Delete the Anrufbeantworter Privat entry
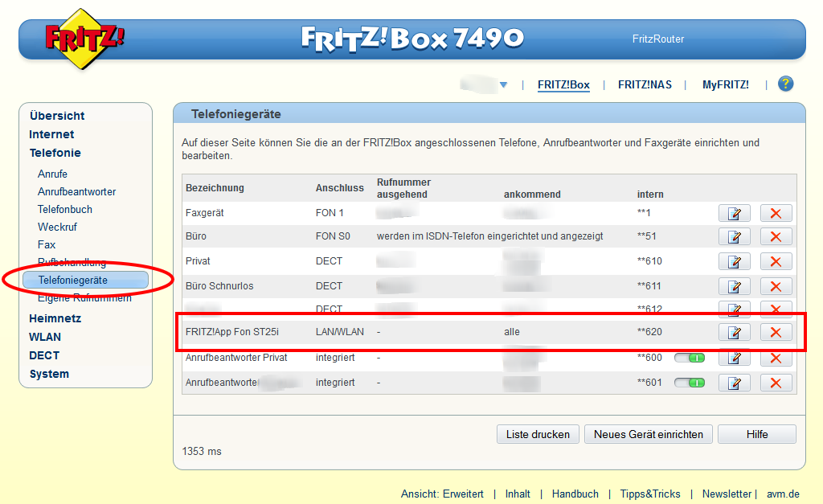 click(x=776, y=358)
